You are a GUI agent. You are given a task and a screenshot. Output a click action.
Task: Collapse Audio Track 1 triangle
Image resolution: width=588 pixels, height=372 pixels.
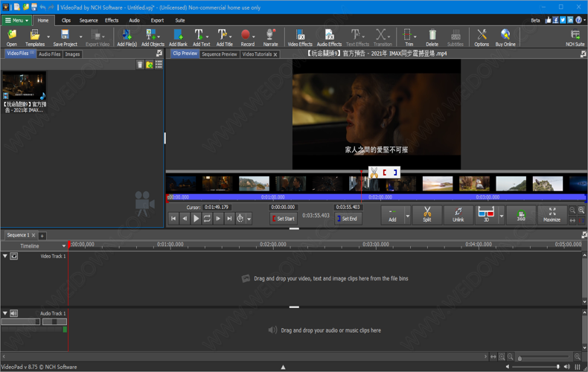tap(5, 313)
